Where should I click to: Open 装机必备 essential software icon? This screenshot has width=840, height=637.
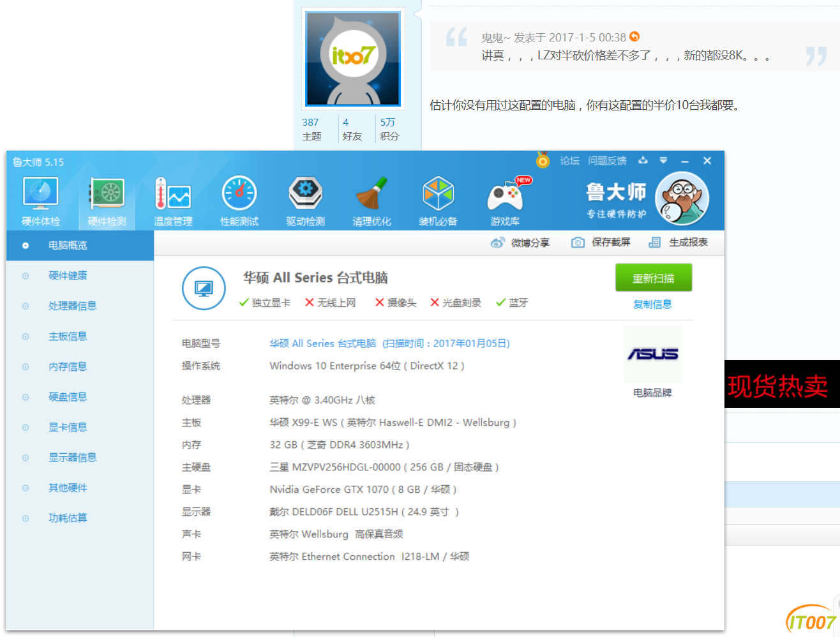click(438, 202)
